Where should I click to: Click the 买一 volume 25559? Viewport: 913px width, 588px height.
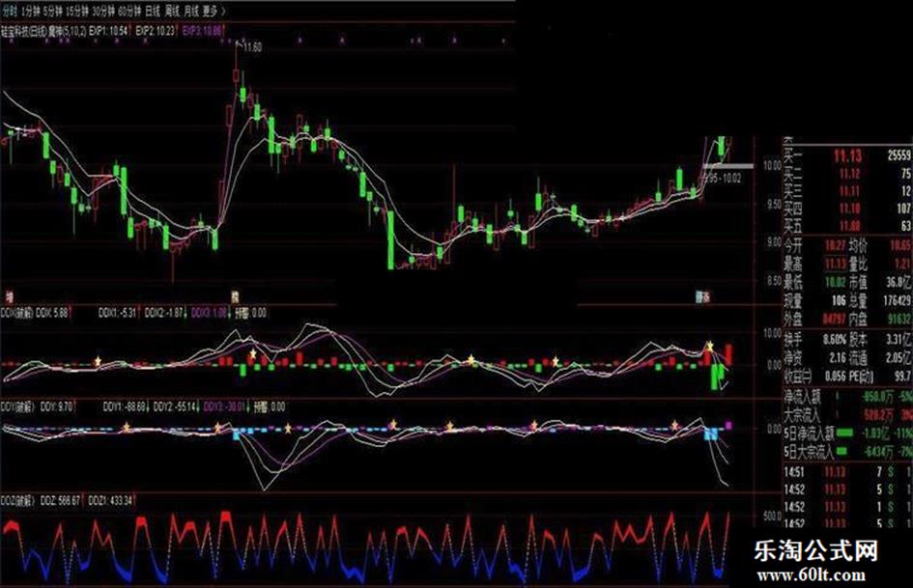tap(899, 155)
